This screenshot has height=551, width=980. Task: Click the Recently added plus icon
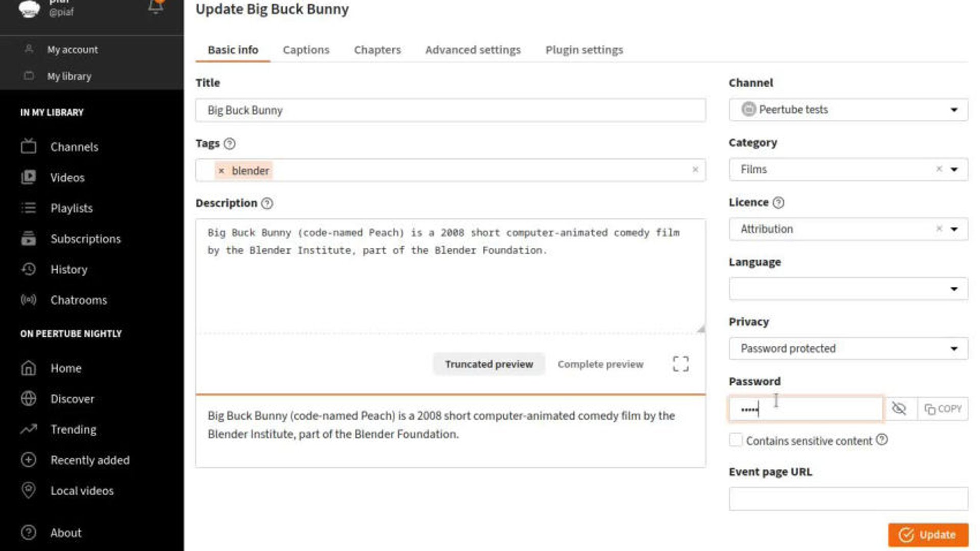click(29, 460)
